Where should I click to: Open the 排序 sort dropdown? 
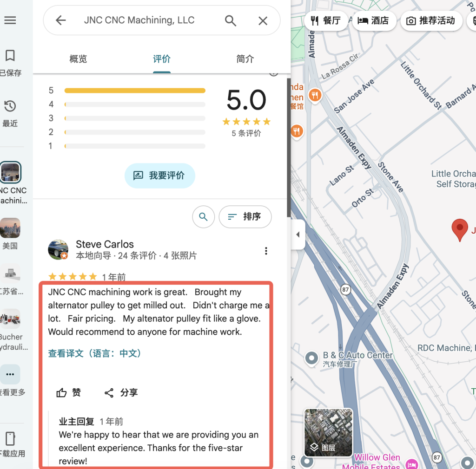[x=245, y=217]
